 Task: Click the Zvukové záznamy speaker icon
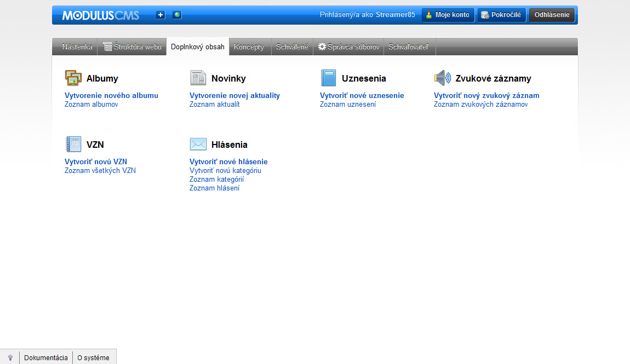(x=442, y=78)
